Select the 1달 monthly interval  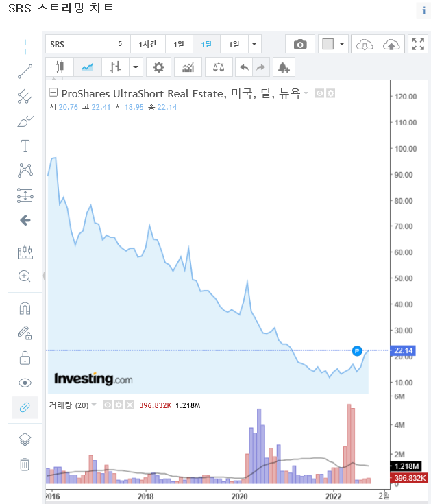point(206,44)
